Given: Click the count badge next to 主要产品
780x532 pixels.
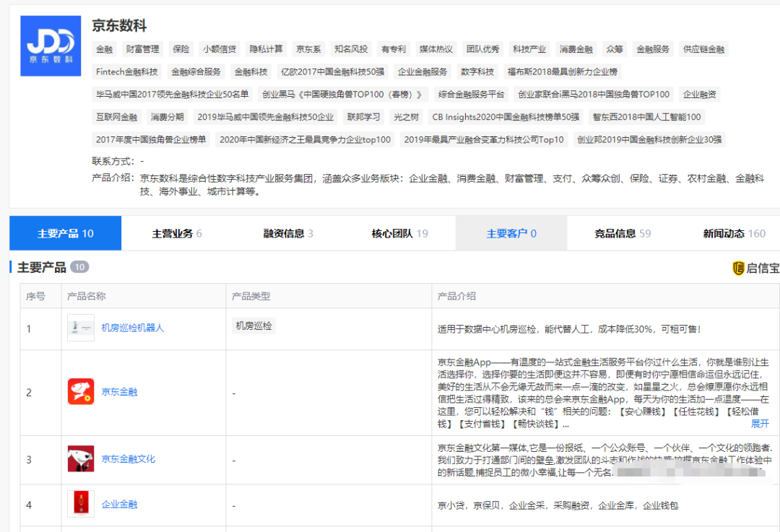Looking at the screenshot, I should [x=79, y=267].
